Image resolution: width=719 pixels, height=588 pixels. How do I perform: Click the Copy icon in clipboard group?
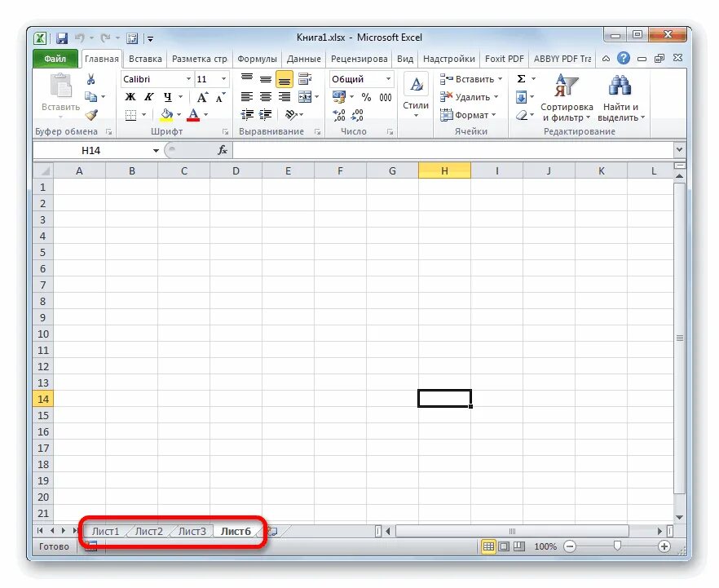pos(90,97)
